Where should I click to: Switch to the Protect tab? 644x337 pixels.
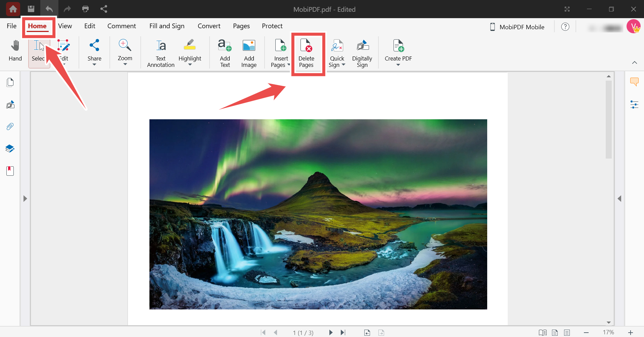(x=272, y=26)
